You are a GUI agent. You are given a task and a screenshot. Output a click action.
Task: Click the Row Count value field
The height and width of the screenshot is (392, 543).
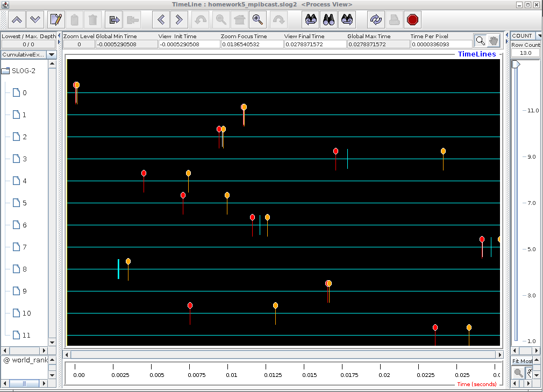[x=525, y=53]
